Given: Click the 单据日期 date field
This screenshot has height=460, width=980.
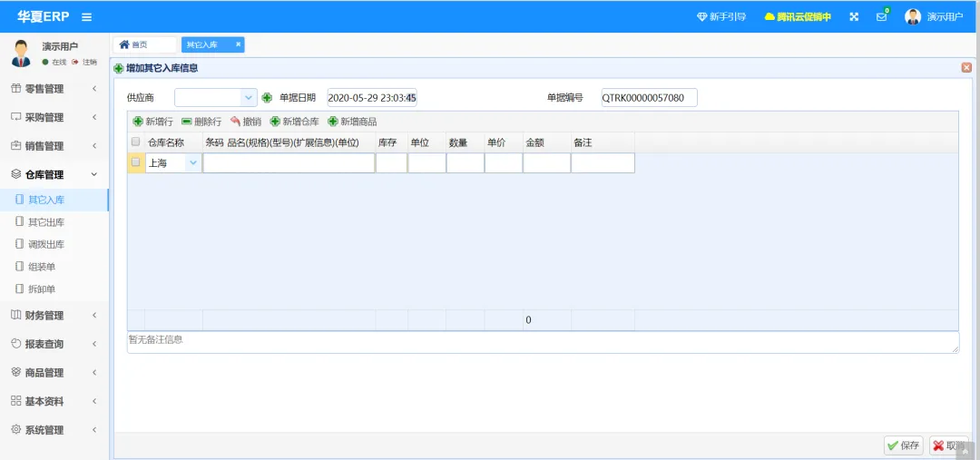Looking at the screenshot, I should pos(372,97).
